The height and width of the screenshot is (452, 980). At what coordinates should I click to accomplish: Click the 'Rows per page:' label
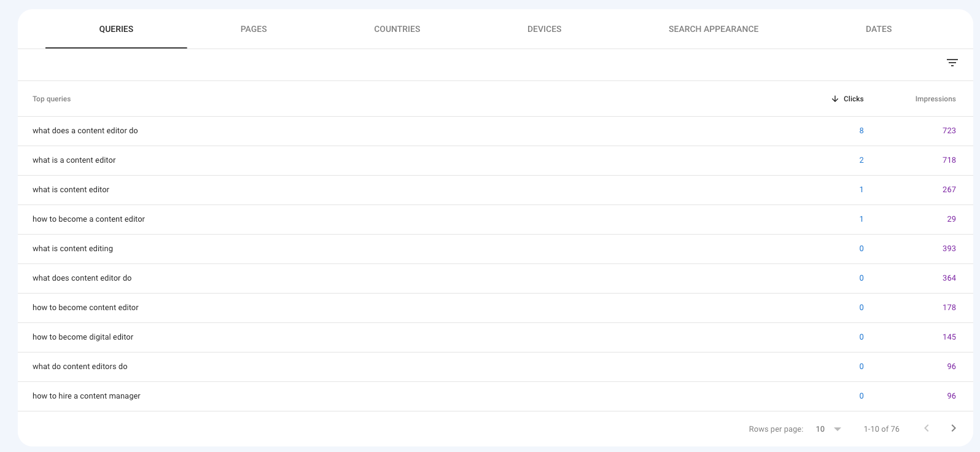[x=776, y=429]
